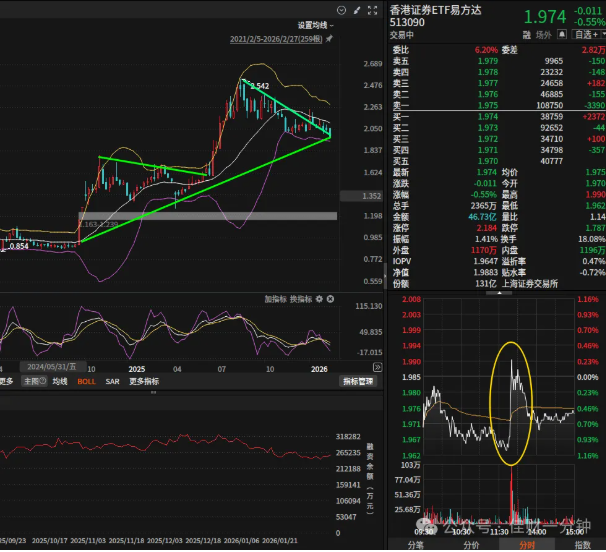Select the BOLL indicator
This screenshot has height=552, width=606.
pos(86,382)
